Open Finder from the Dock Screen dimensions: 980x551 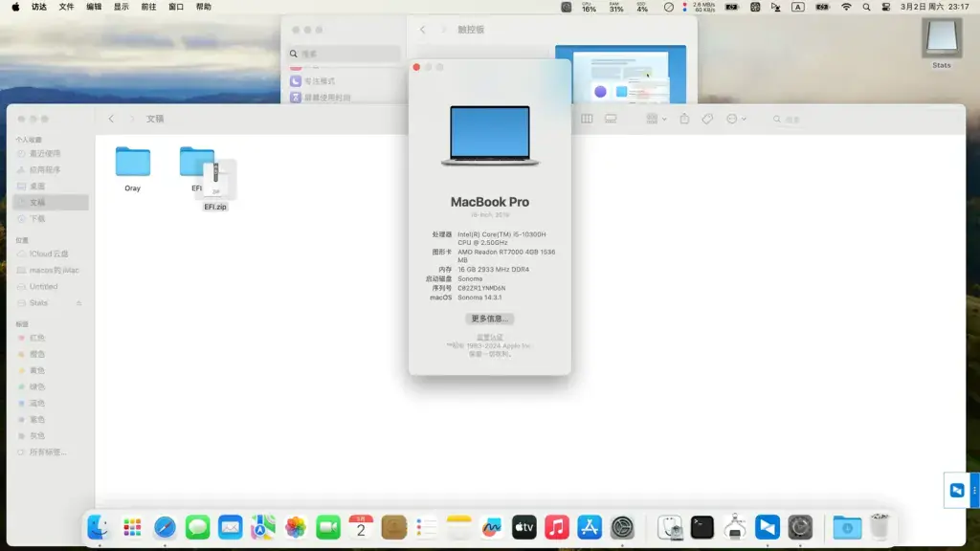pyautogui.click(x=99, y=527)
